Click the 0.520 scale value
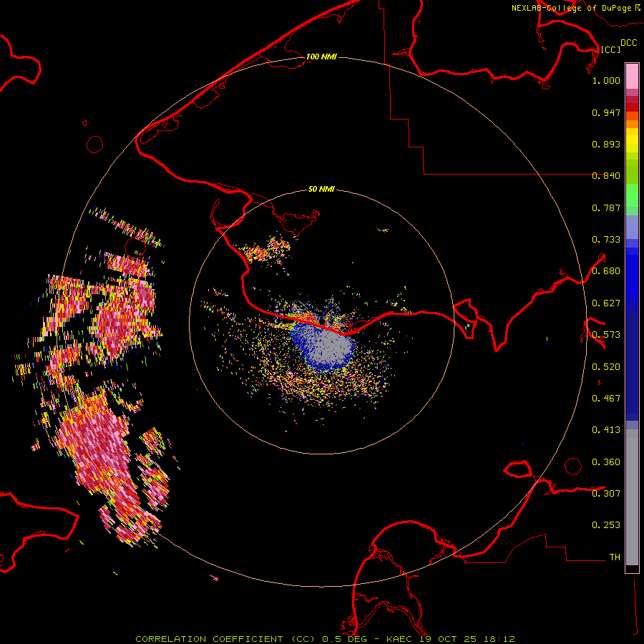 tap(606, 367)
